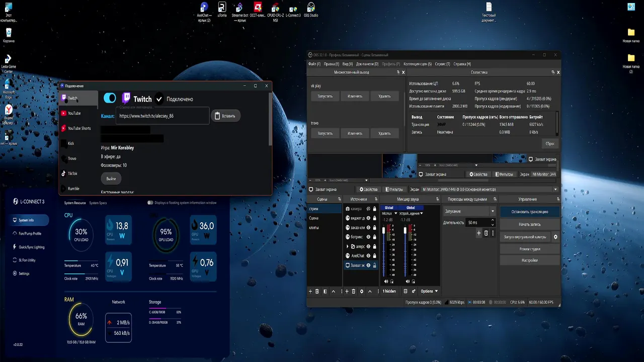The width and height of the screenshot is (644, 362).
Task: Toggle the Twitch connection switch
Action: (x=110, y=99)
